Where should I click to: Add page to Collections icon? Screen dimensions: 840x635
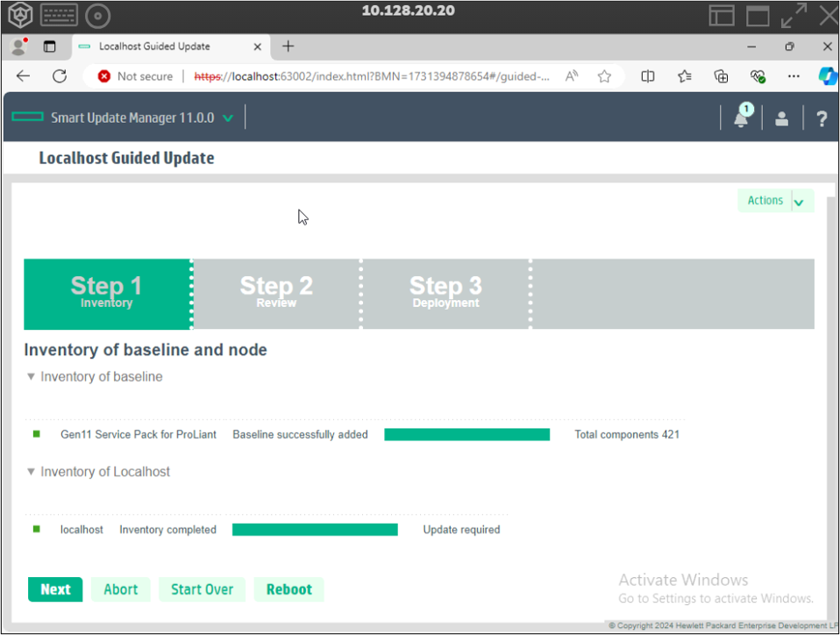pos(721,76)
